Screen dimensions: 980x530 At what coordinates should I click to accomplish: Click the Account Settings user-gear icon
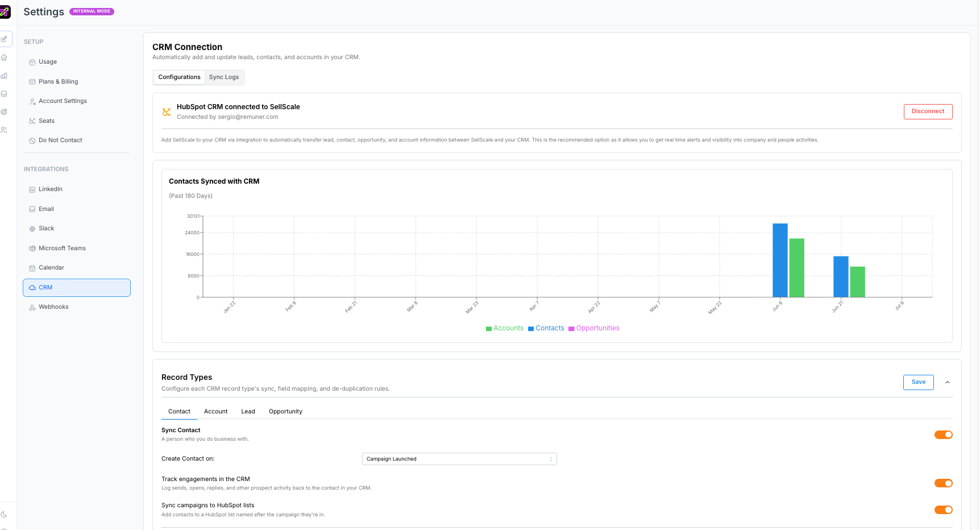pos(32,101)
